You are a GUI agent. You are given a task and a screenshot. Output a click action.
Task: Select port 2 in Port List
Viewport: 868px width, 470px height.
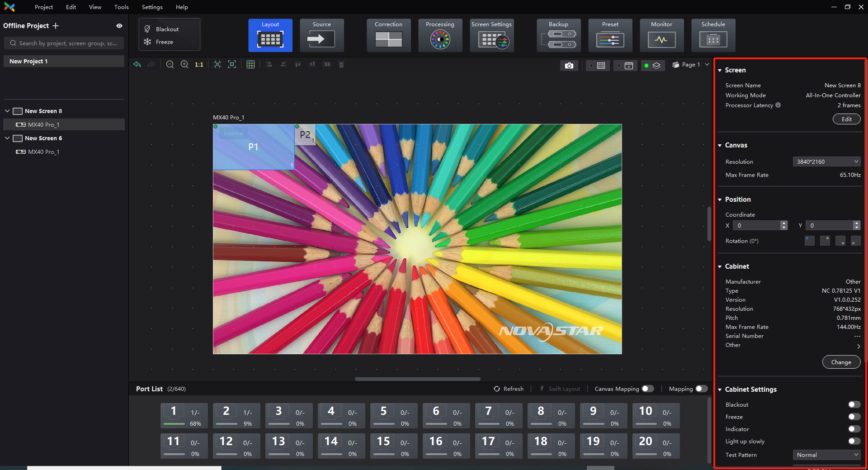tap(236, 416)
